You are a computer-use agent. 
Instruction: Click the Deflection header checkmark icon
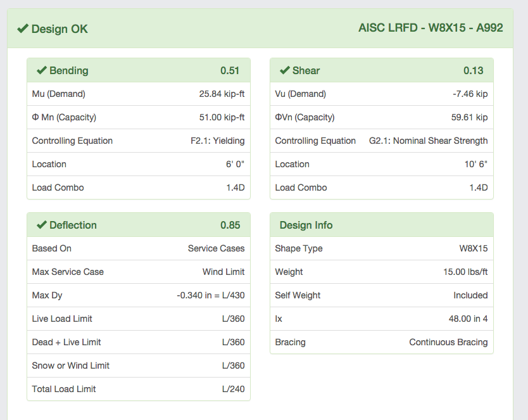42,225
